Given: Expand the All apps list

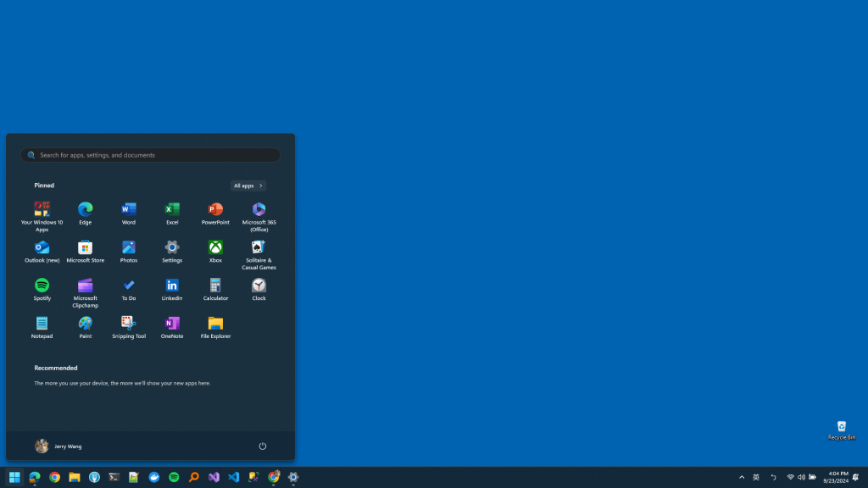Looking at the screenshot, I should click(x=248, y=186).
